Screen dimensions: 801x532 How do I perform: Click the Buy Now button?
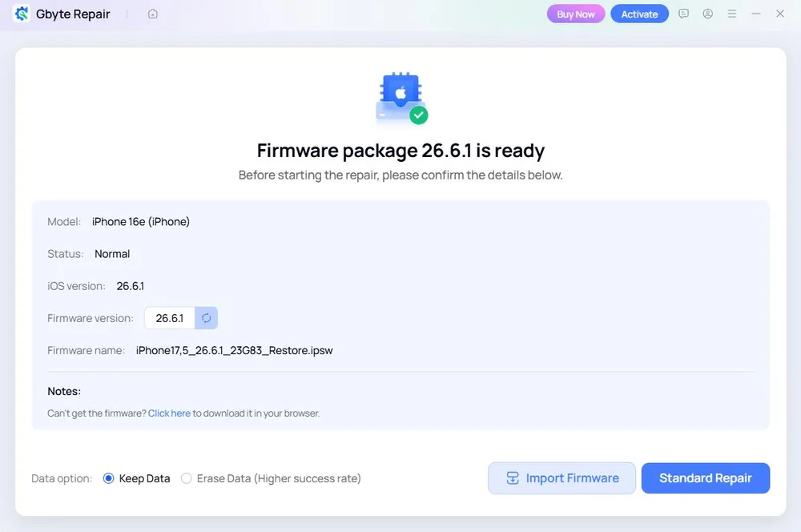tap(576, 14)
